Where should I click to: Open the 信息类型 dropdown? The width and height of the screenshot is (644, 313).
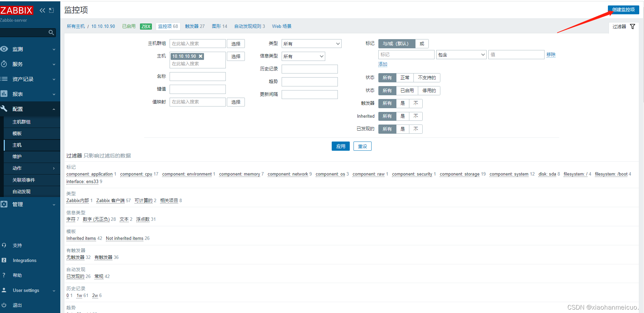coord(303,56)
